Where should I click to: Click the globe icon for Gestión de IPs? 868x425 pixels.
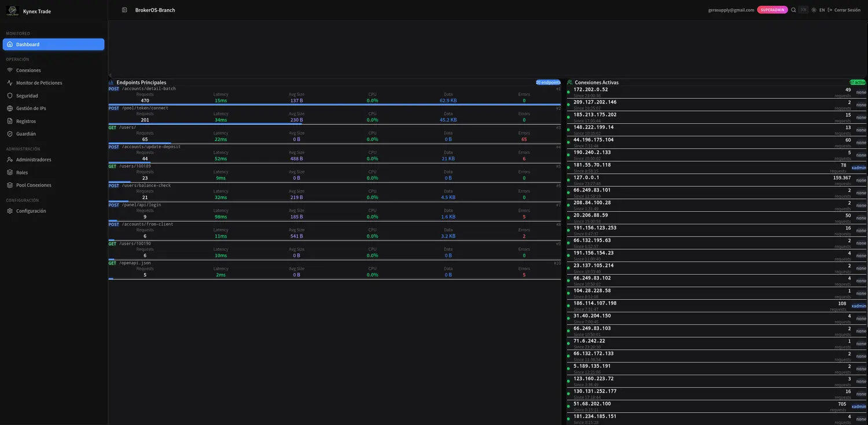coord(10,108)
